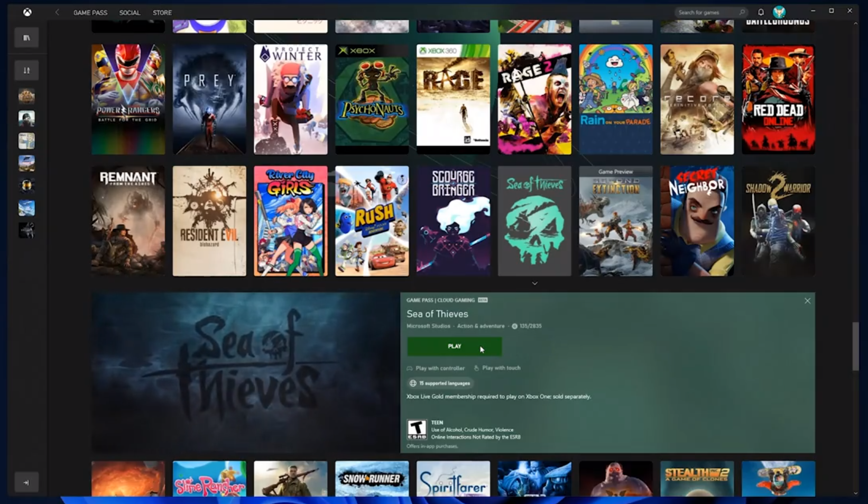
Task: Select the Rush Disney Pixar tile
Action: pos(372,221)
